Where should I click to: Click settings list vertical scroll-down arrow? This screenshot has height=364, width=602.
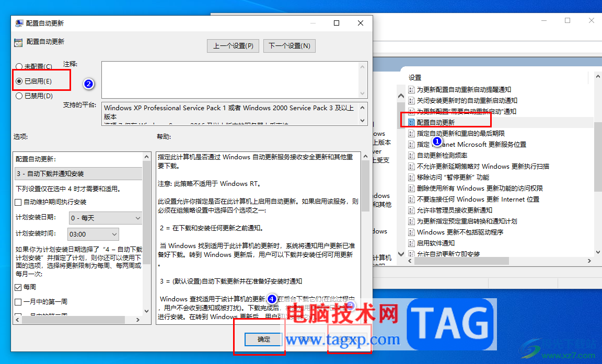coord(598,252)
